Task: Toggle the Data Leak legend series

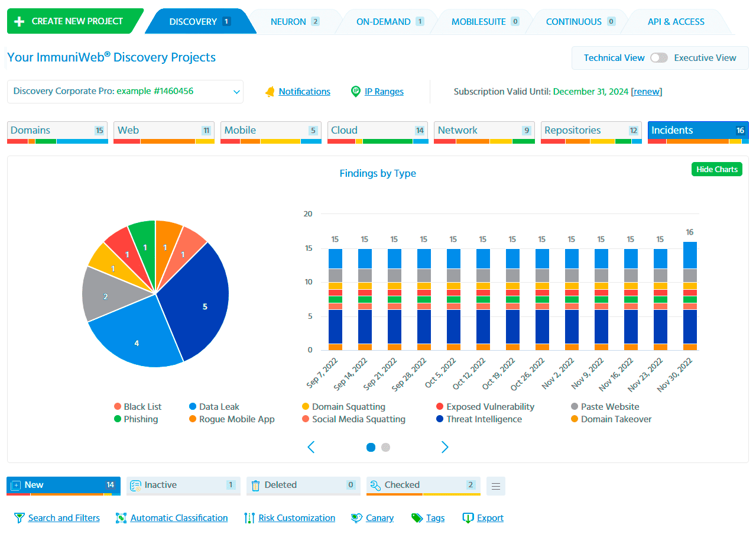Action: [x=214, y=407]
